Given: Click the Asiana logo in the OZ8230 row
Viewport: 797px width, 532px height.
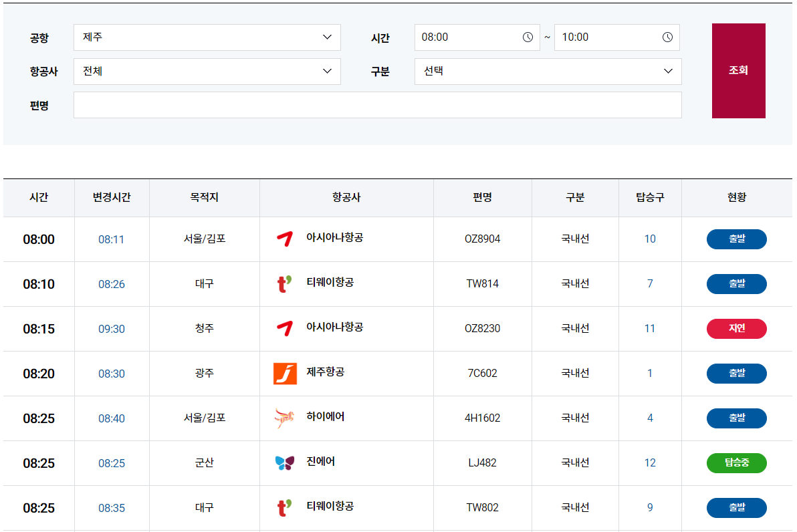Looking at the screenshot, I should click(x=285, y=328).
